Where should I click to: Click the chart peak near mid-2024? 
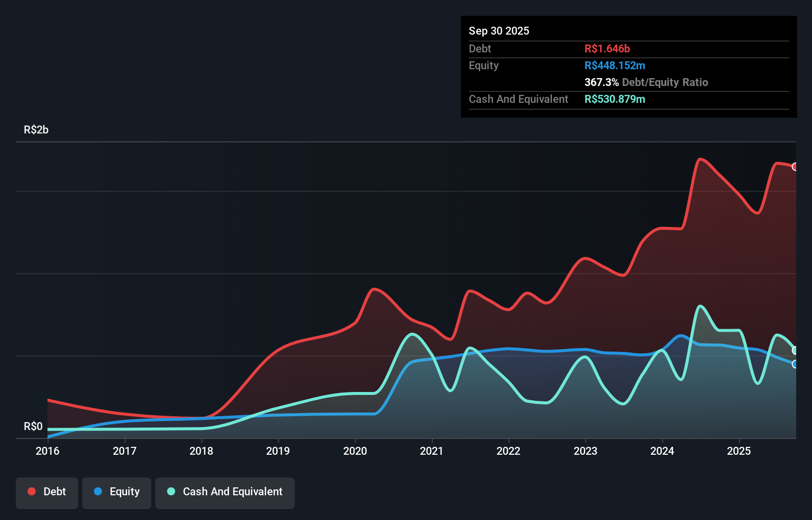[x=700, y=159]
